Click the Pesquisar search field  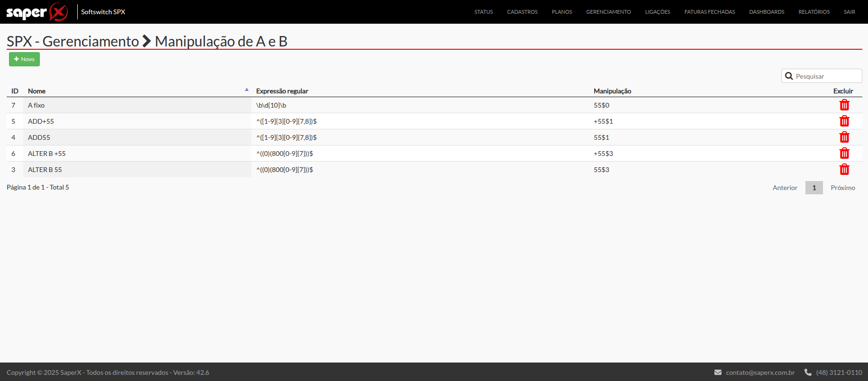826,76
